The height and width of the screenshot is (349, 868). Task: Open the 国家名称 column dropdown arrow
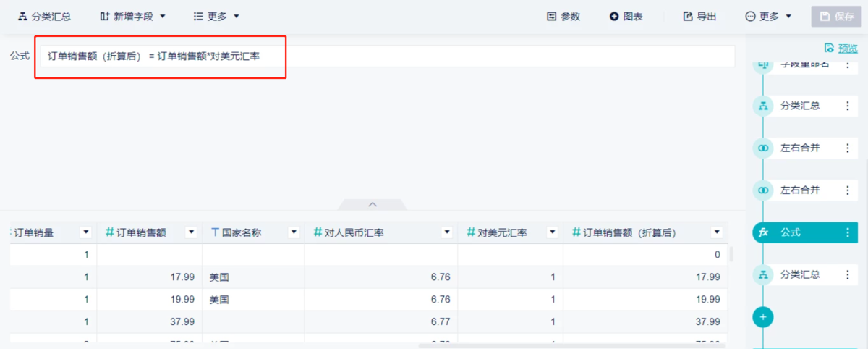pyautogui.click(x=294, y=232)
